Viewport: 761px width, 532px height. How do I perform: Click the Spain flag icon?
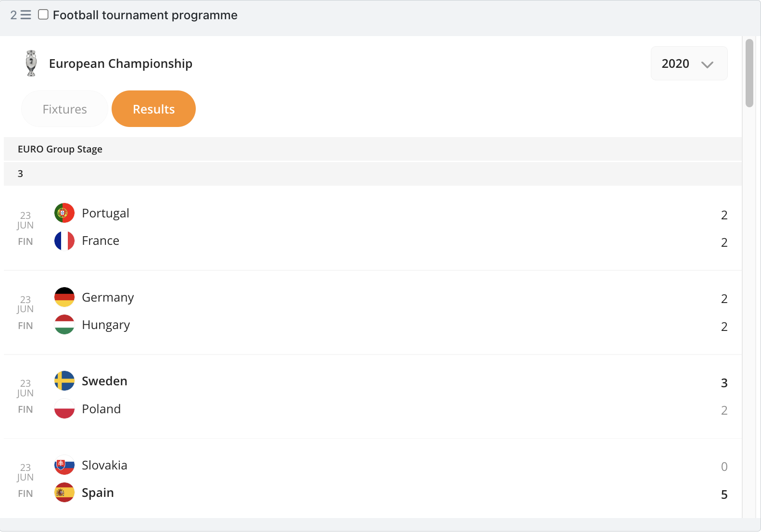click(x=64, y=493)
